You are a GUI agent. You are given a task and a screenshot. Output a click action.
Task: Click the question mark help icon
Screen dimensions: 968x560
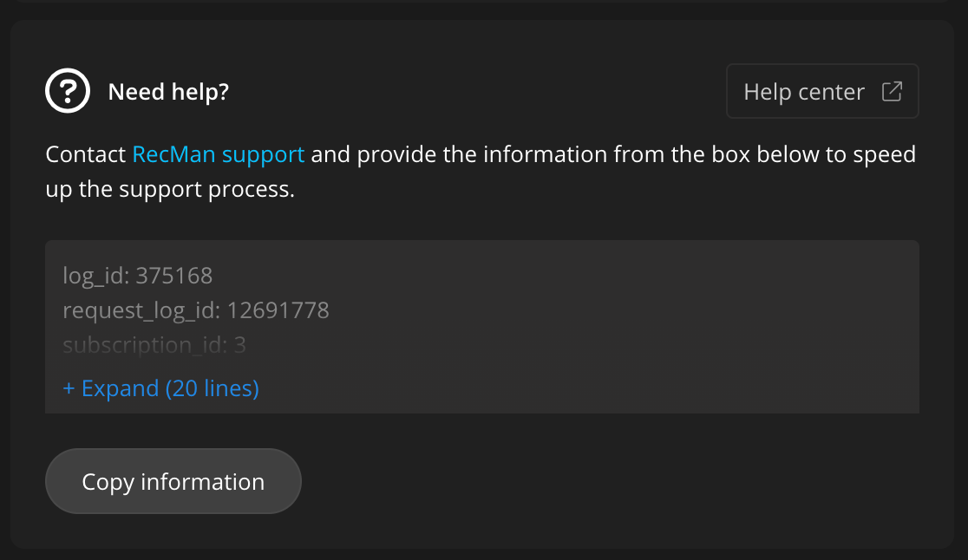click(x=68, y=91)
